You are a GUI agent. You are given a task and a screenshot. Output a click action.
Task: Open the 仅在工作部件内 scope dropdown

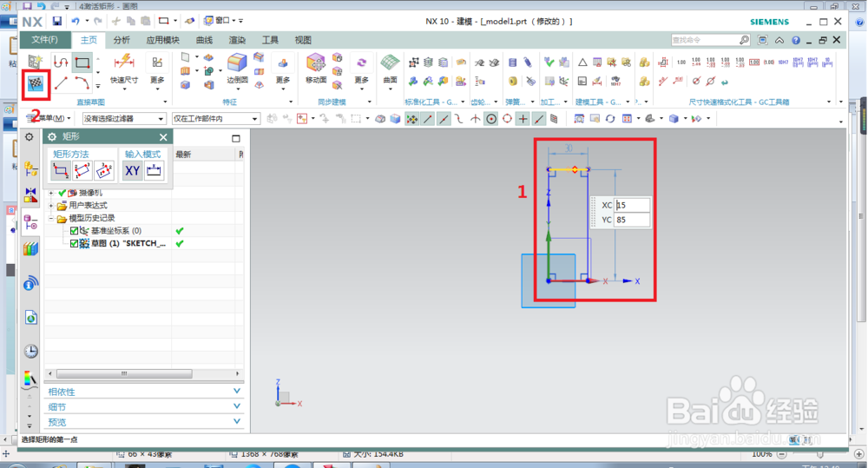coord(216,119)
